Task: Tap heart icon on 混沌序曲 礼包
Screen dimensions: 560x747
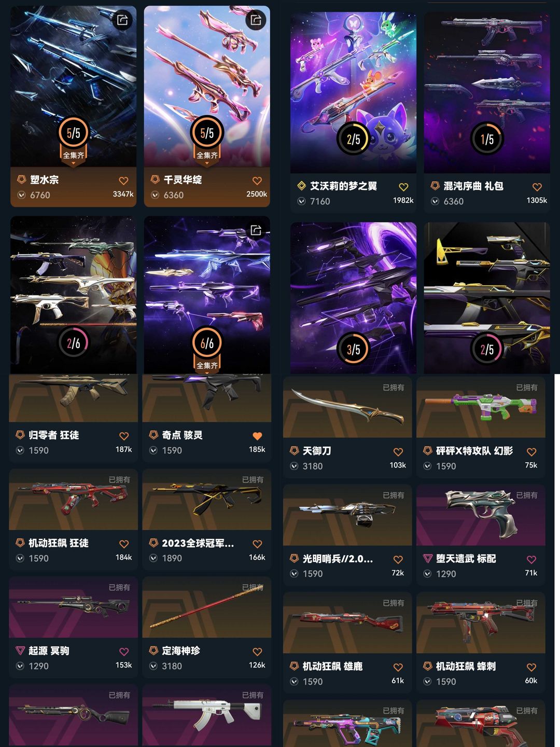Action: click(x=537, y=187)
